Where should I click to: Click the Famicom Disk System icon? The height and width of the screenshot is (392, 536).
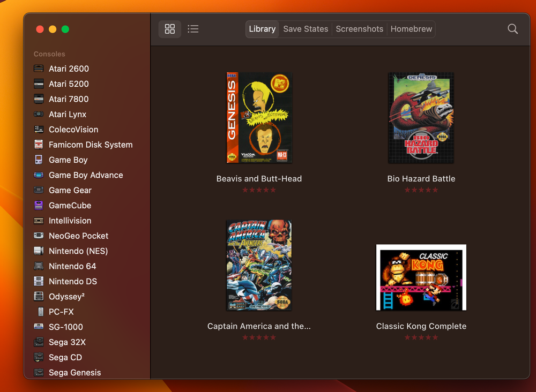tap(39, 145)
